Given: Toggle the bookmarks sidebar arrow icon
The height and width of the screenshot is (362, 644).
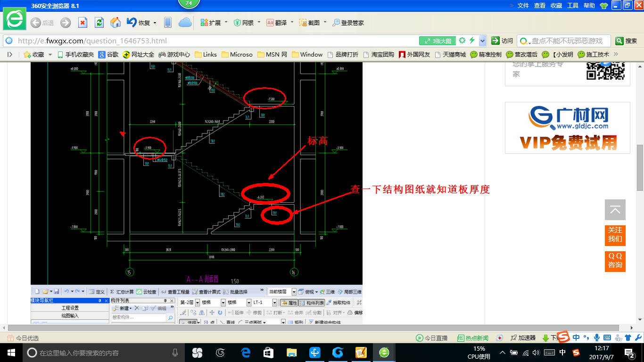Looking at the screenshot, I should (x=10, y=55).
